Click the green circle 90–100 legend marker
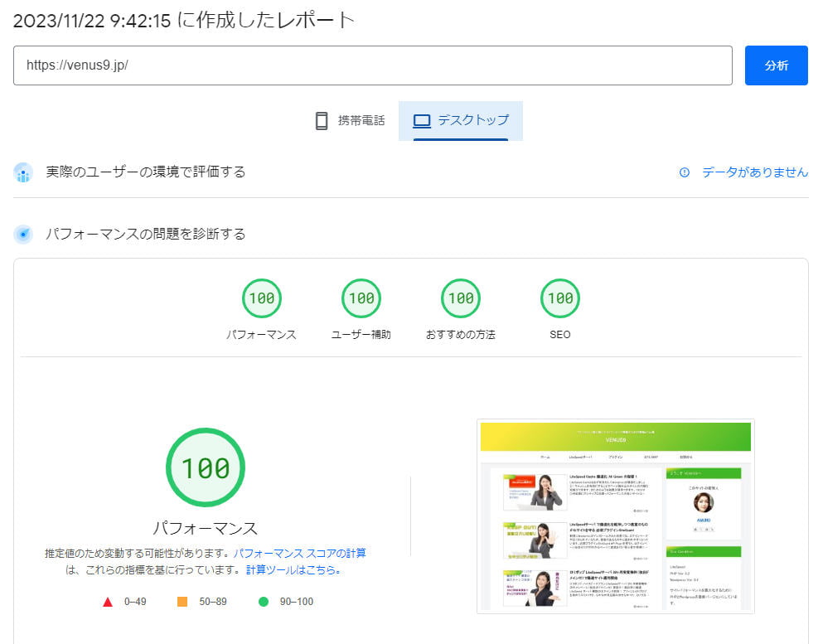This screenshot has height=644, width=823. pos(264,602)
